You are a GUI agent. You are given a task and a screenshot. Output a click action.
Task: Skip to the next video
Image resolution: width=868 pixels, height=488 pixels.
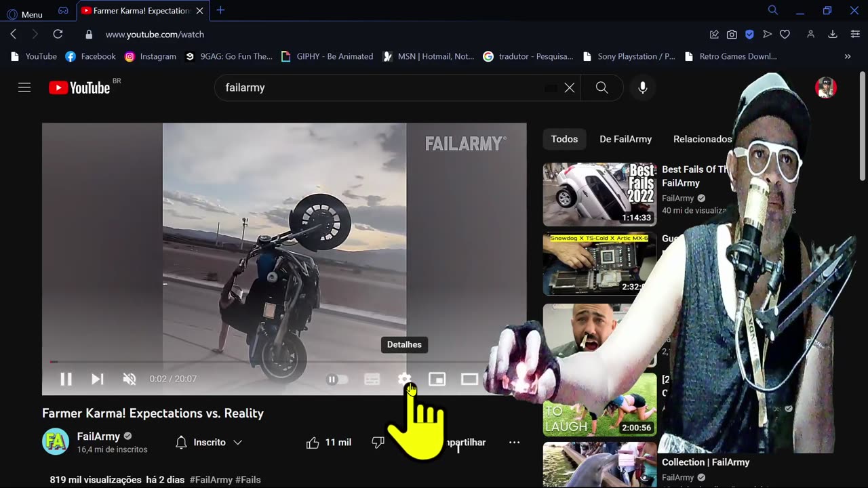coord(98,379)
